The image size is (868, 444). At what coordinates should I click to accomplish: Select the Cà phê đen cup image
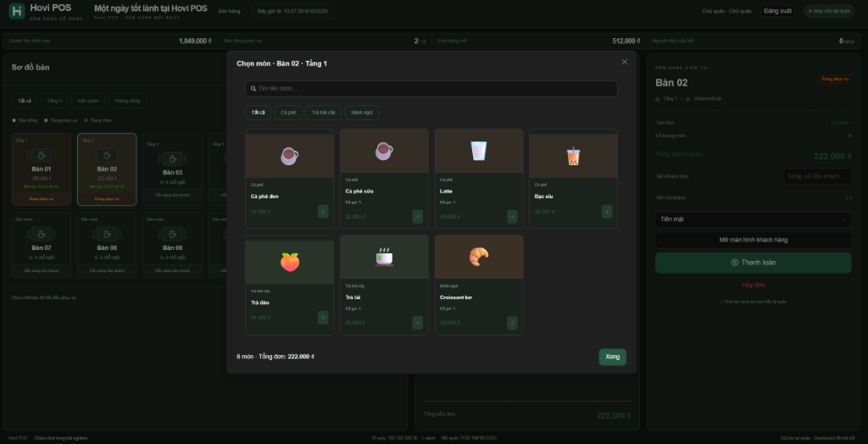pos(290,156)
